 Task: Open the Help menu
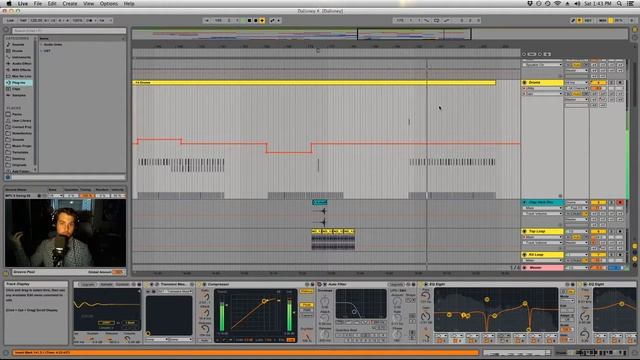129,4
